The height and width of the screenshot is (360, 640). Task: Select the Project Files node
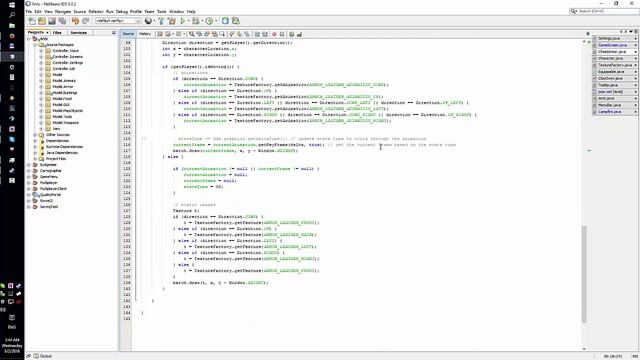[56, 159]
